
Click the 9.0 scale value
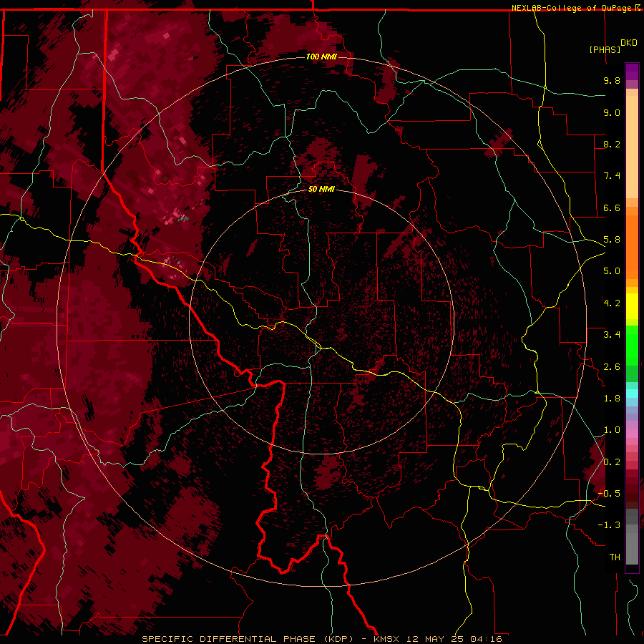point(612,112)
